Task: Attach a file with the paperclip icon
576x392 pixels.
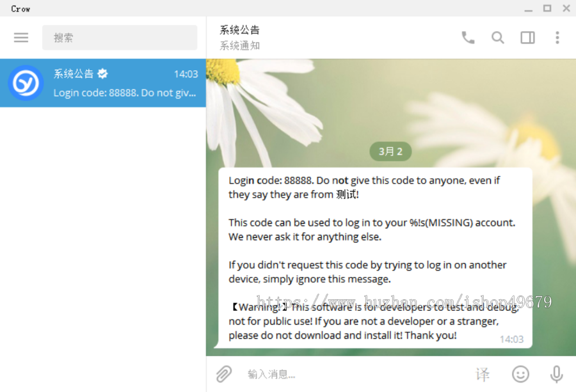Action: 224,374
